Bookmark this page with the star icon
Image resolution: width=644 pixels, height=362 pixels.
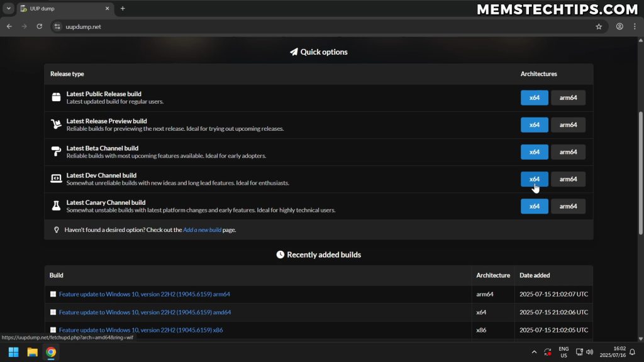click(x=599, y=26)
